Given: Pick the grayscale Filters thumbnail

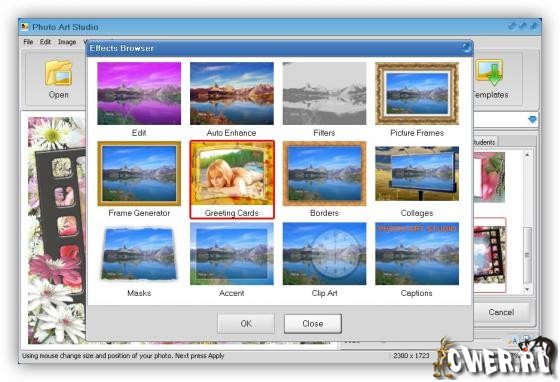Looking at the screenshot, I should 324,94.
